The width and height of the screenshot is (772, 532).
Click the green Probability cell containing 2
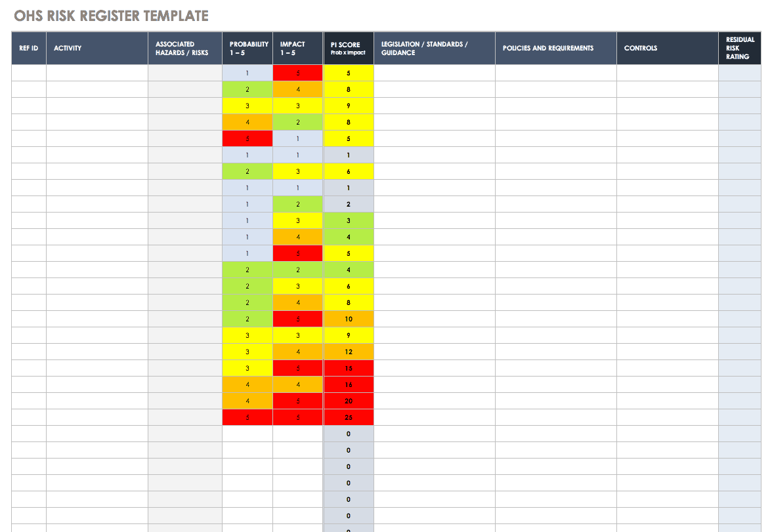247,89
